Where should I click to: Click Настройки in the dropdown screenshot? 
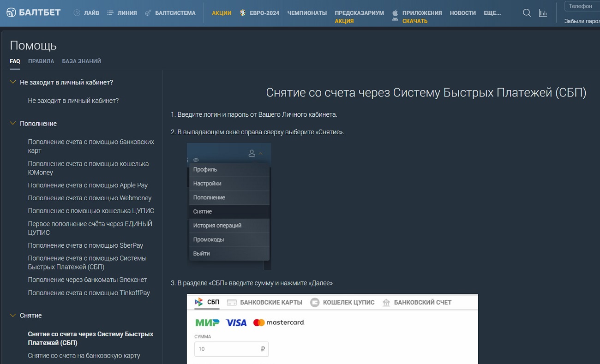[x=229, y=184]
